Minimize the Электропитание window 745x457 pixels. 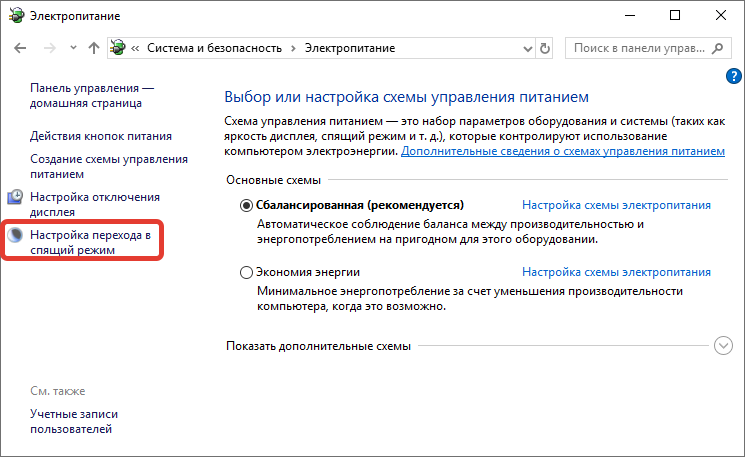630,15
